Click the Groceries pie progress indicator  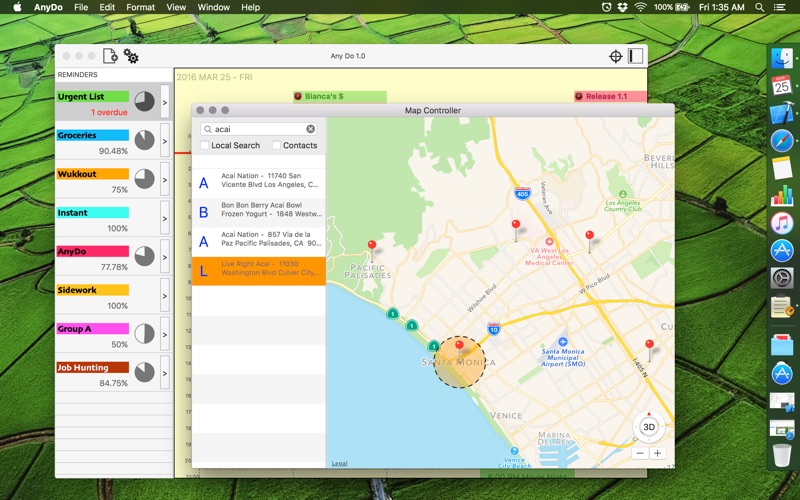point(145,140)
